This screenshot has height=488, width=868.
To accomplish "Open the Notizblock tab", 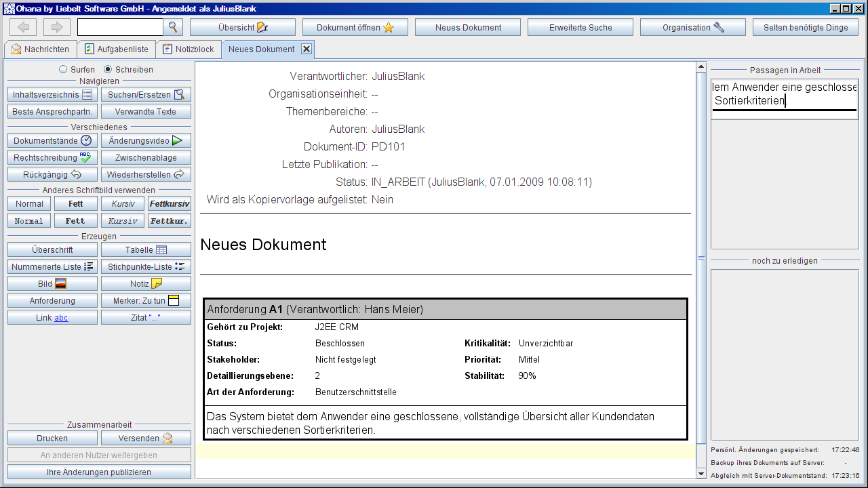I will click(189, 49).
